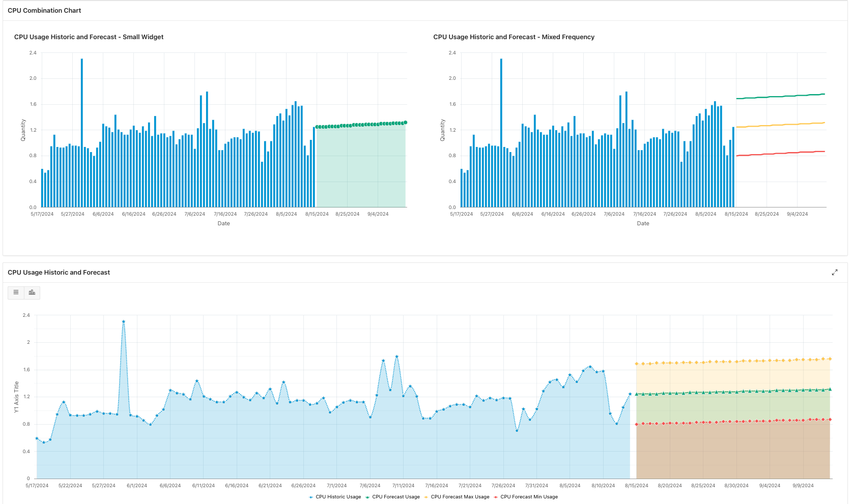Click the first red diamond forecast min marker
Screen dimensions: 851x504
636,424
